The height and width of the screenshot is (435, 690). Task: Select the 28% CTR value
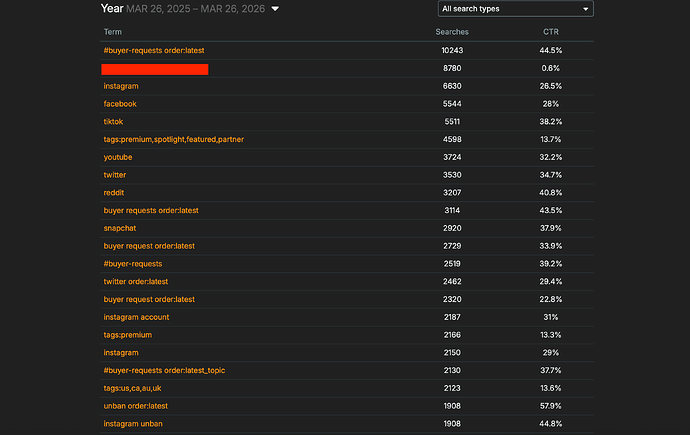pos(551,104)
